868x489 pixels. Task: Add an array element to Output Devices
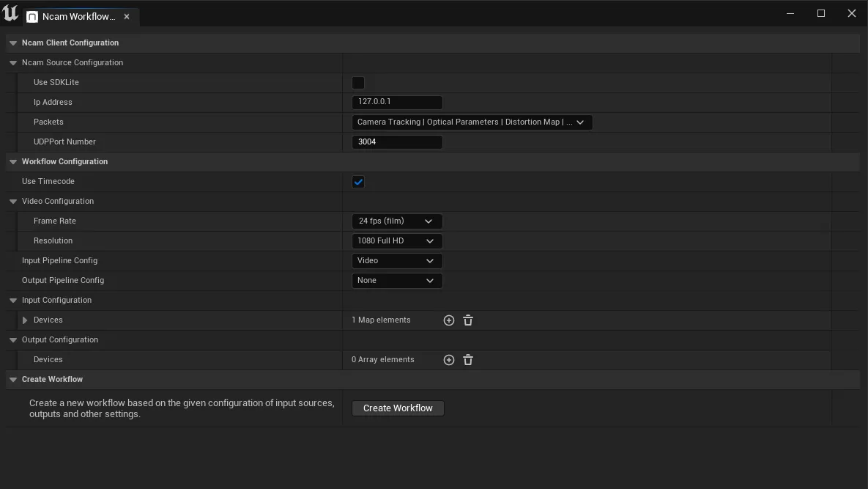449,360
